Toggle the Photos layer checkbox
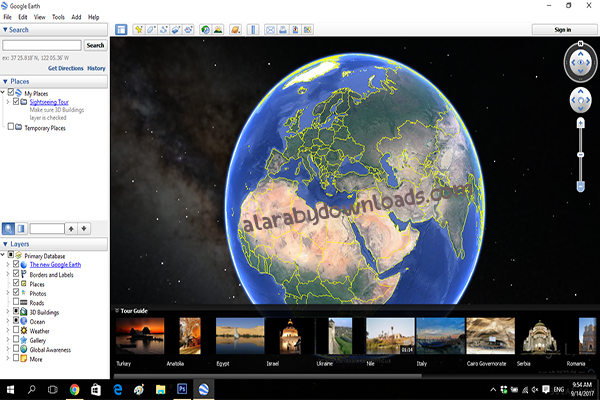Viewport: 600px width, 400px height. 16,292
